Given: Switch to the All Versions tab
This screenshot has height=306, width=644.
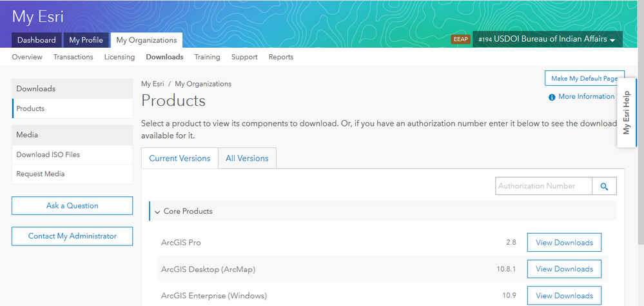Looking at the screenshot, I should 247,158.
